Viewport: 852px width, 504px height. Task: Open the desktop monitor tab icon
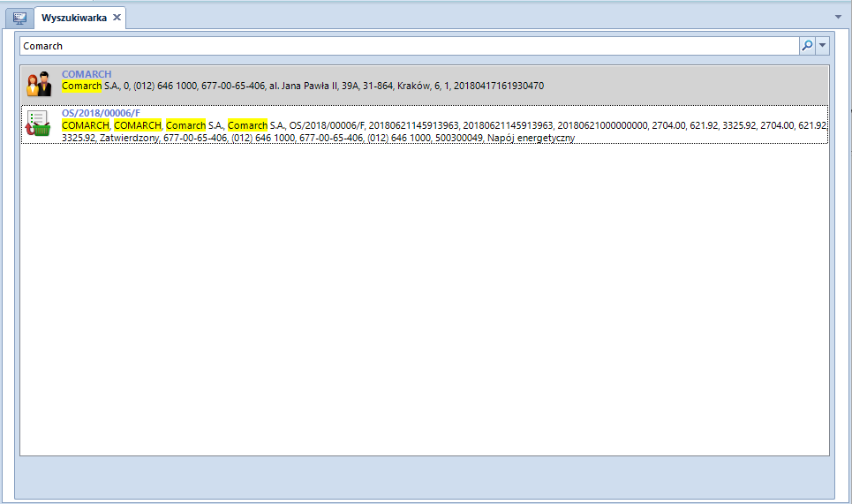(19, 18)
